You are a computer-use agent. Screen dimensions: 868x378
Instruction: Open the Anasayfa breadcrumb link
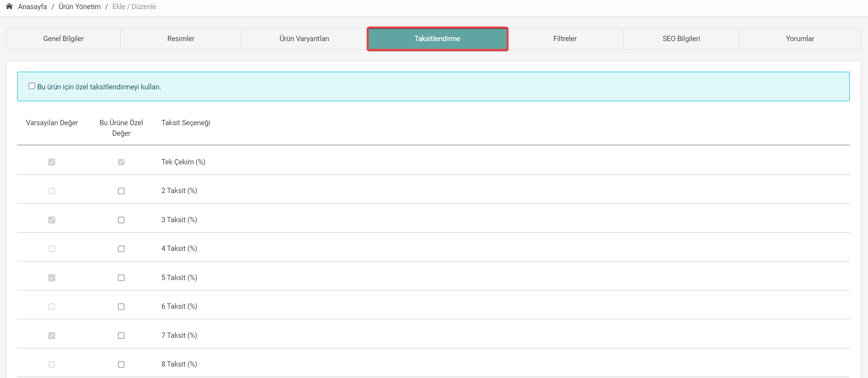tap(32, 7)
